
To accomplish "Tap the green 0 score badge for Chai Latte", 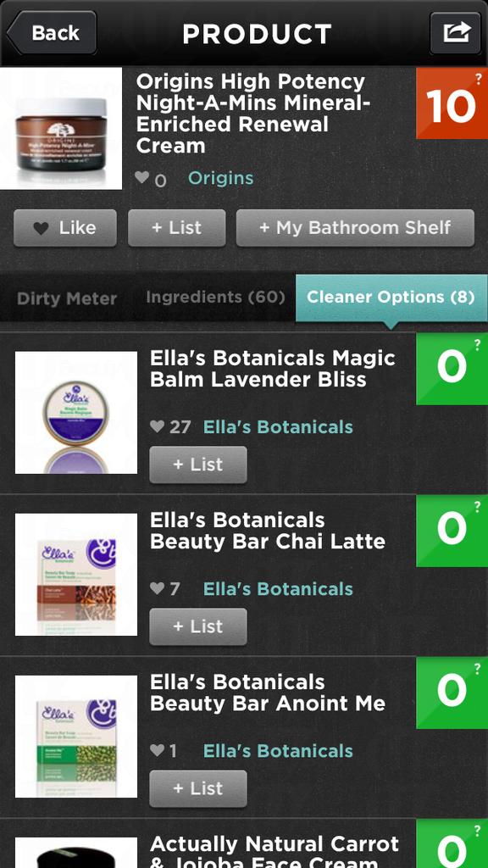I will coord(452,531).
